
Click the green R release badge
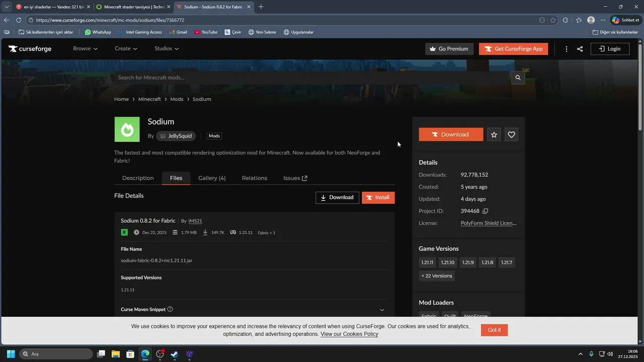tap(124, 232)
